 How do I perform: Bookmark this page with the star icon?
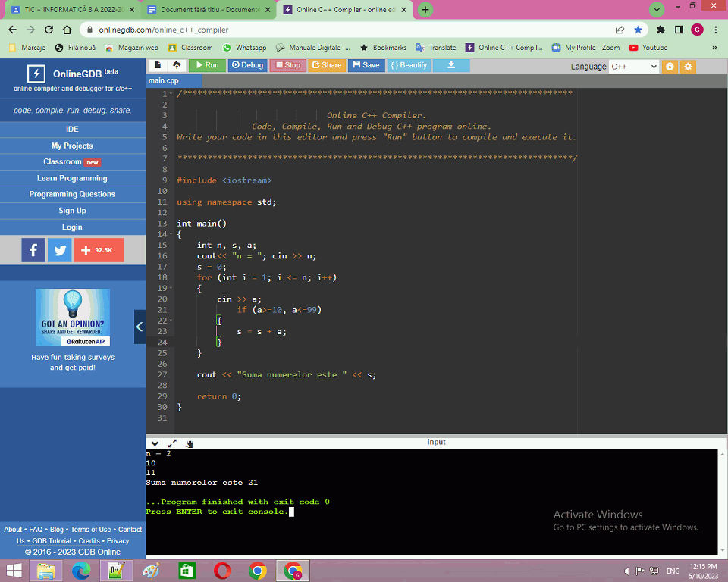point(638,30)
